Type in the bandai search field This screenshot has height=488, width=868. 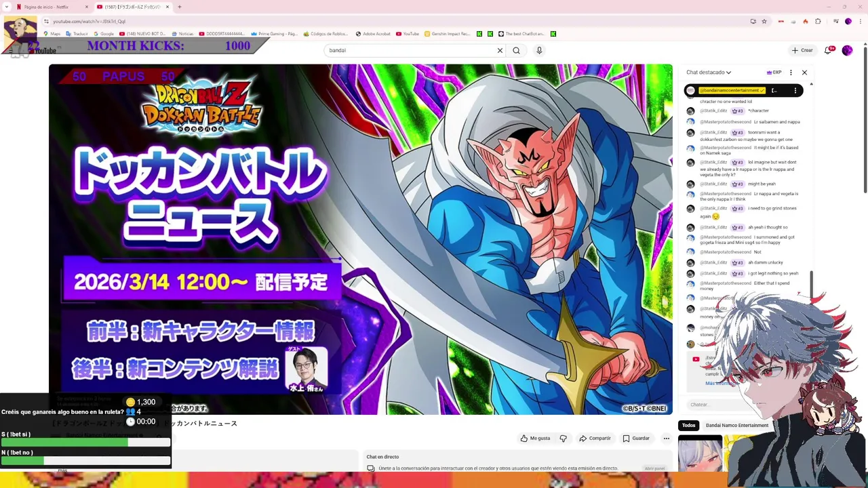pos(410,50)
